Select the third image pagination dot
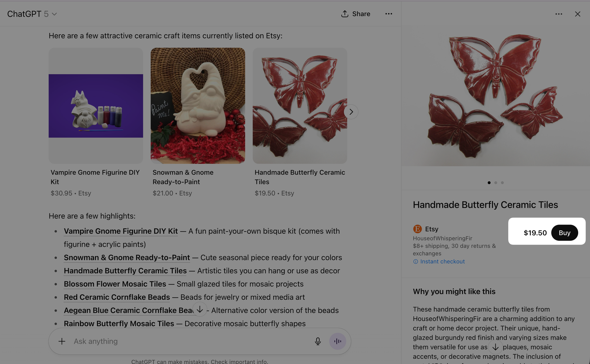The height and width of the screenshot is (364, 590). pos(502,183)
